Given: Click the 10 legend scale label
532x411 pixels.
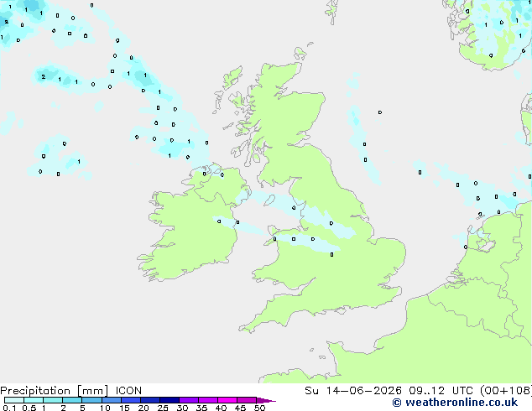Looking at the screenshot, I should click(x=105, y=408).
